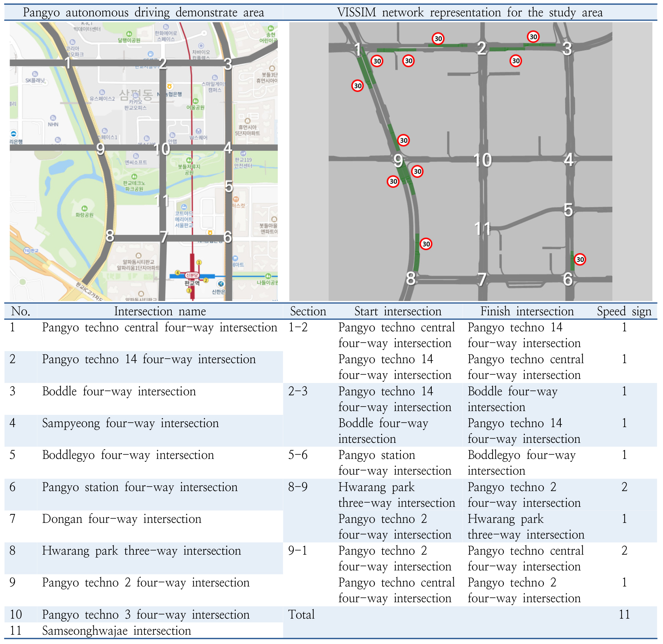Click the 30 speed sign just above intersection 8

pos(426,244)
